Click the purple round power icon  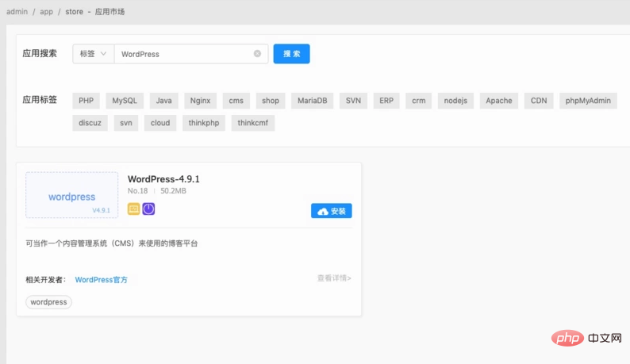pyautogui.click(x=148, y=209)
